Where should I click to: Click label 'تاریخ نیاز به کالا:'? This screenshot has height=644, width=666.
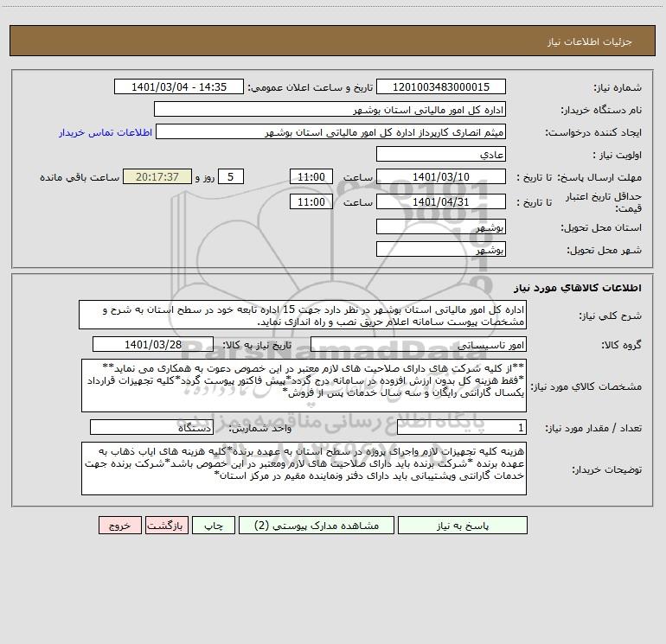click(257, 345)
